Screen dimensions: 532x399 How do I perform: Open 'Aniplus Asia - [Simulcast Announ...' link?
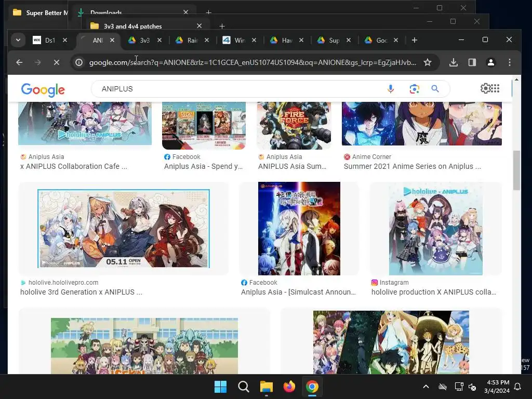pyautogui.click(x=298, y=292)
